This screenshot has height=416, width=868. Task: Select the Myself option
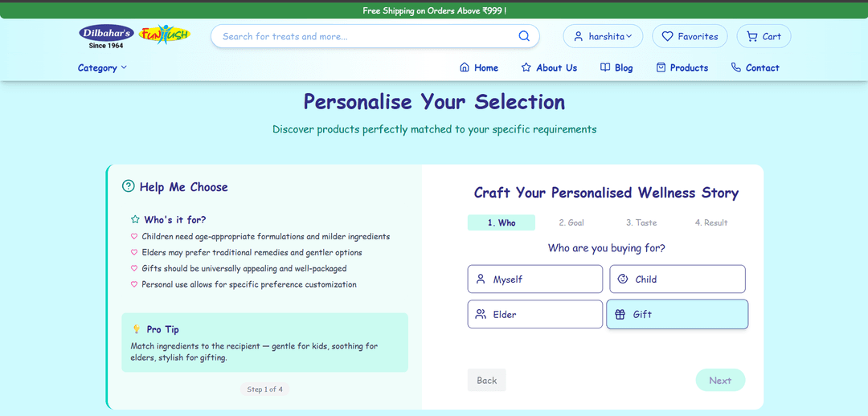click(534, 279)
